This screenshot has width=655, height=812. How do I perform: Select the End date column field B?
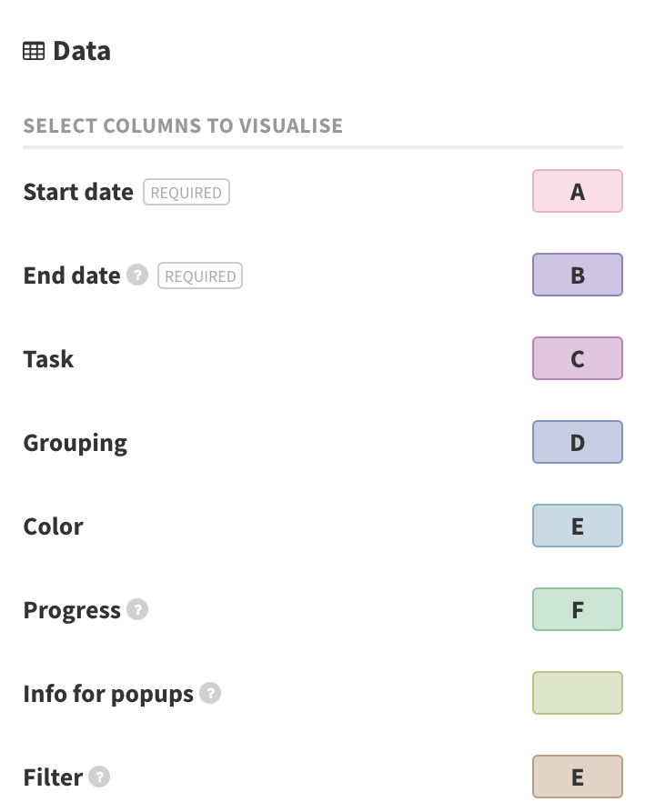coord(578,275)
